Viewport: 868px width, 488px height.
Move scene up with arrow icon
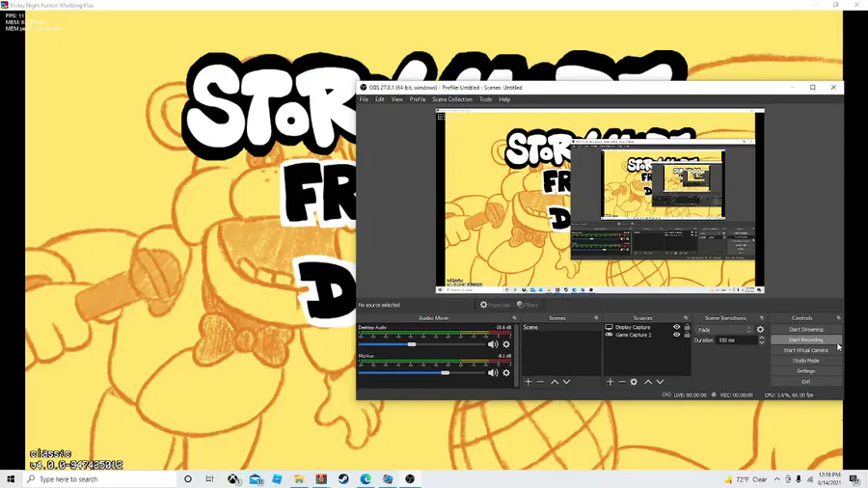point(555,382)
